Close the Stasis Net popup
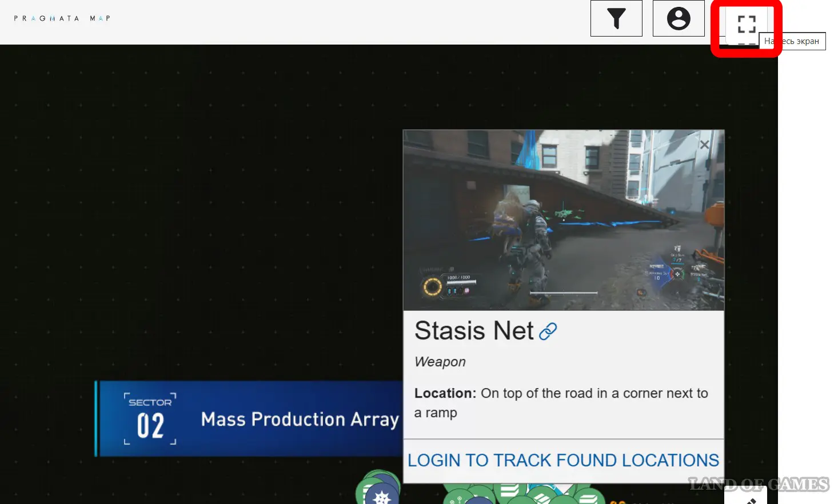The height and width of the screenshot is (504, 838). pos(704,145)
